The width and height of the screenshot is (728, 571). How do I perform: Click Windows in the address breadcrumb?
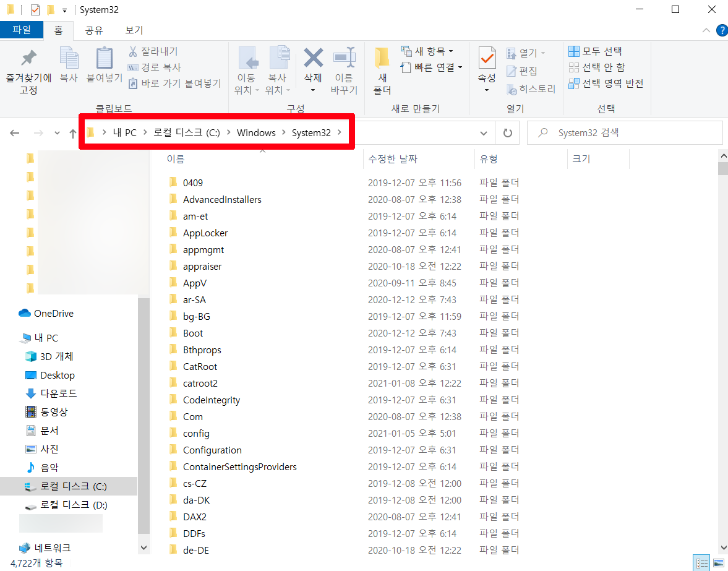click(x=256, y=133)
